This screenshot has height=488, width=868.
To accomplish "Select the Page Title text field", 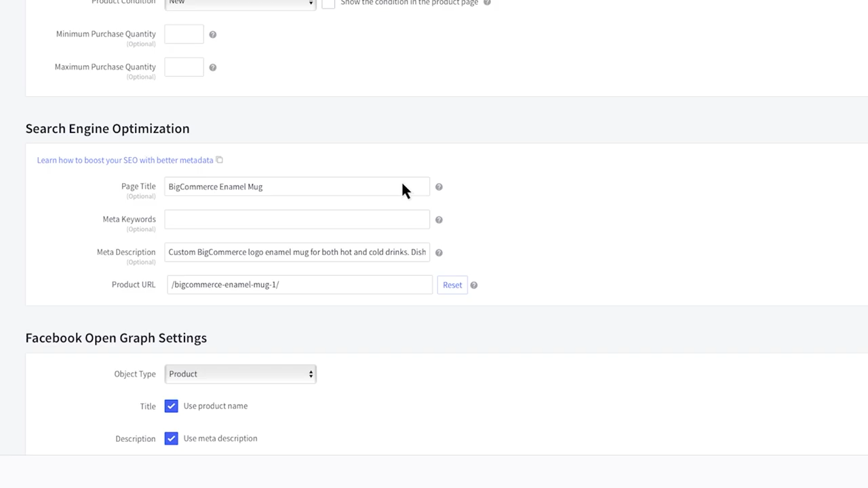I will click(x=297, y=186).
